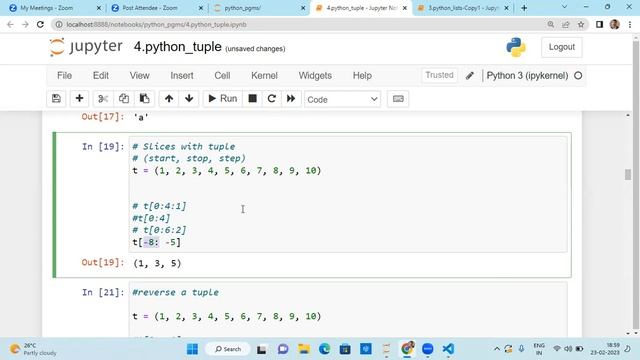
Task: Run the selected cell
Action: pyautogui.click(x=223, y=99)
